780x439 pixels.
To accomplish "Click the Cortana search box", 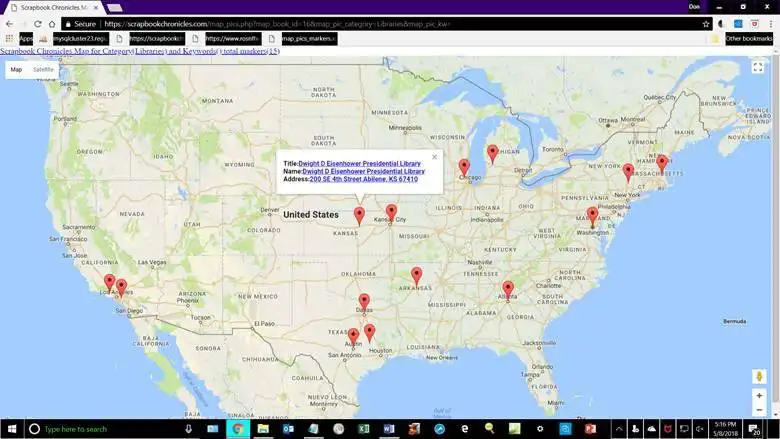I will (x=109, y=429).
